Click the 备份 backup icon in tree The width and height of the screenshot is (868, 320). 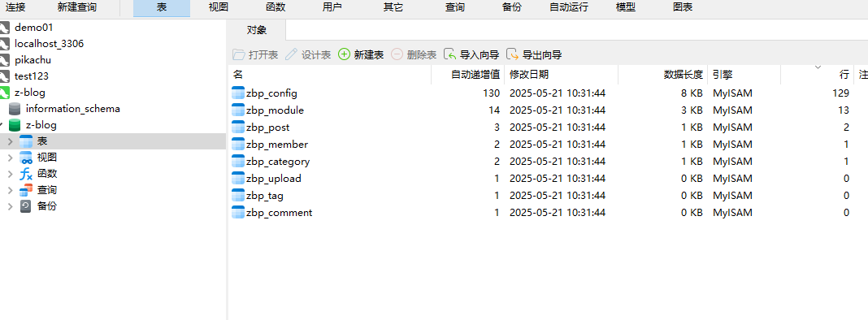pos(26,206)
